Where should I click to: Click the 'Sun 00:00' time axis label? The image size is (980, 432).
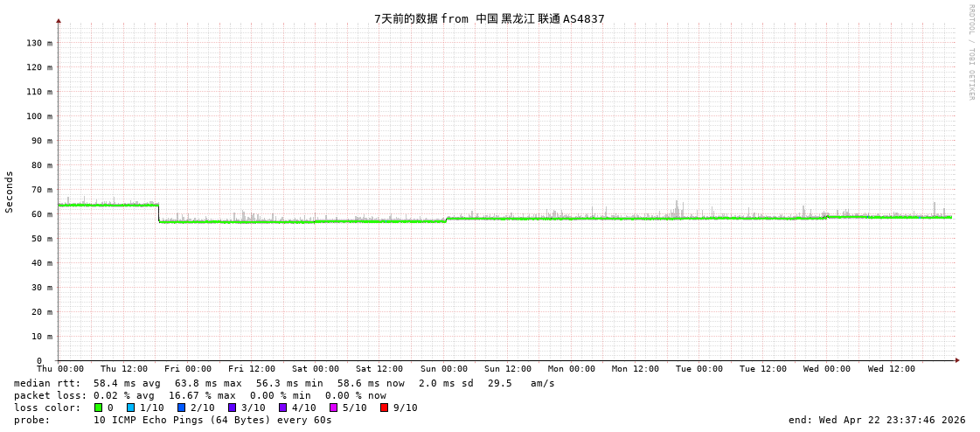(x=444, y=369)
